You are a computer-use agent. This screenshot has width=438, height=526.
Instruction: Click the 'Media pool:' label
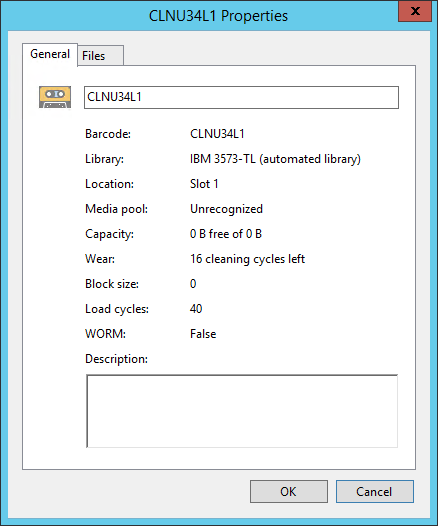pyautogui.click(x=116, y=209)
